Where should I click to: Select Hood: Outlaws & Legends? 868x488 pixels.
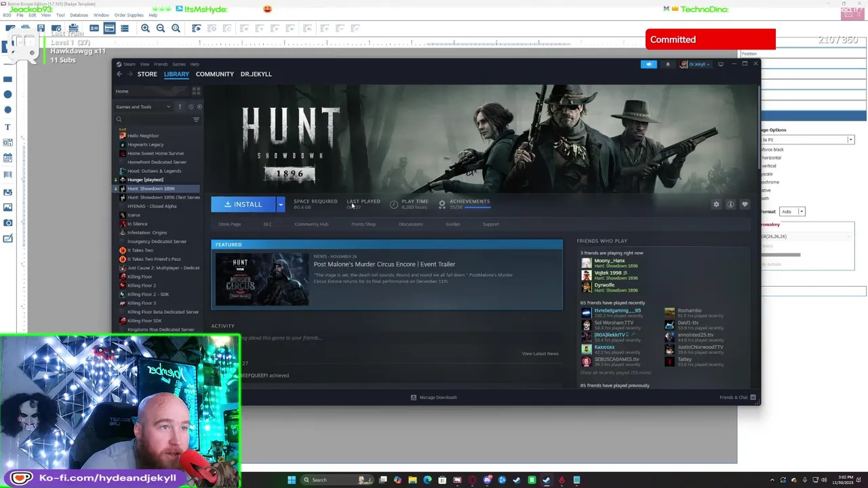(154, 171)
